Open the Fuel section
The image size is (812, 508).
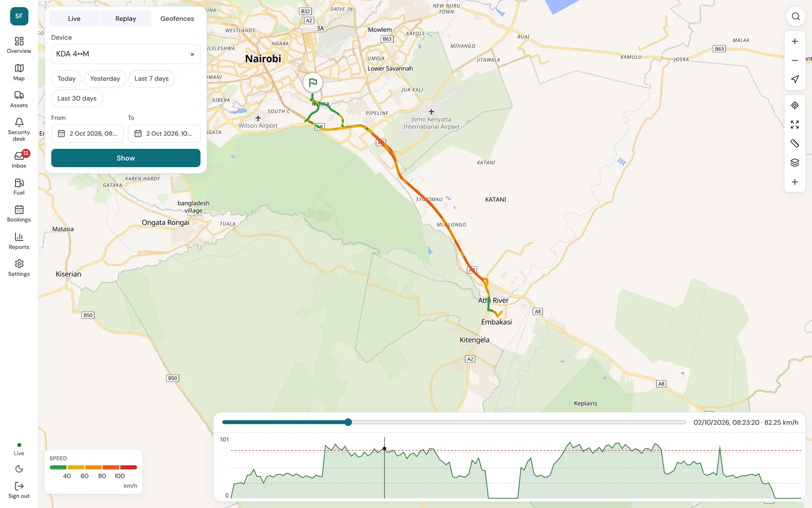pyautogui.click(x=19, y=186)
